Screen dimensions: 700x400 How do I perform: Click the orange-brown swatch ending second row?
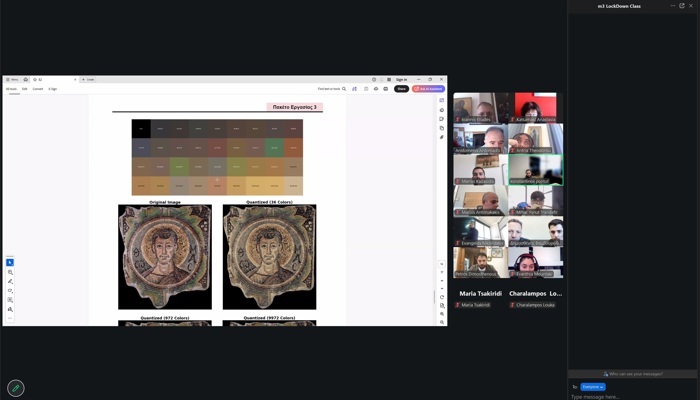293,148
